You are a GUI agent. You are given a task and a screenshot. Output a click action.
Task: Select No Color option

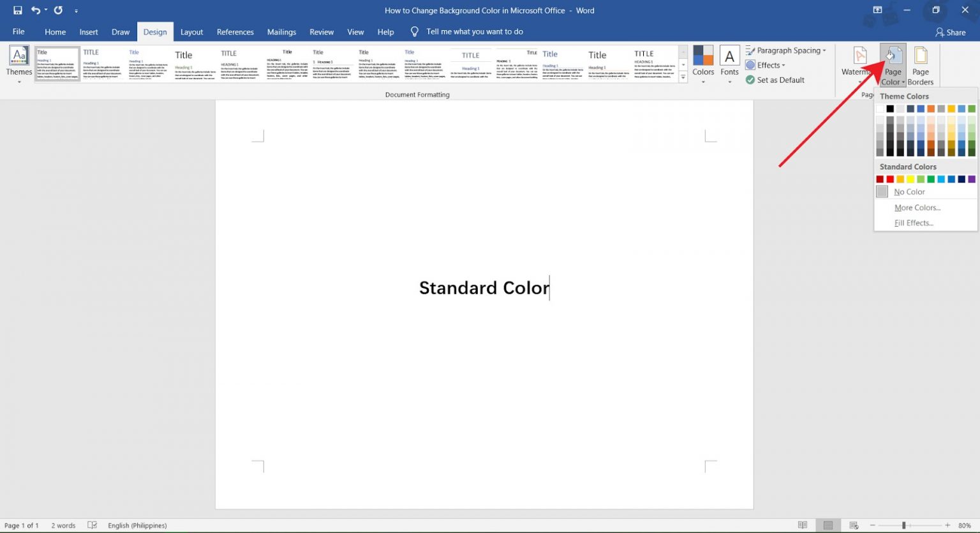coord(925,191)
